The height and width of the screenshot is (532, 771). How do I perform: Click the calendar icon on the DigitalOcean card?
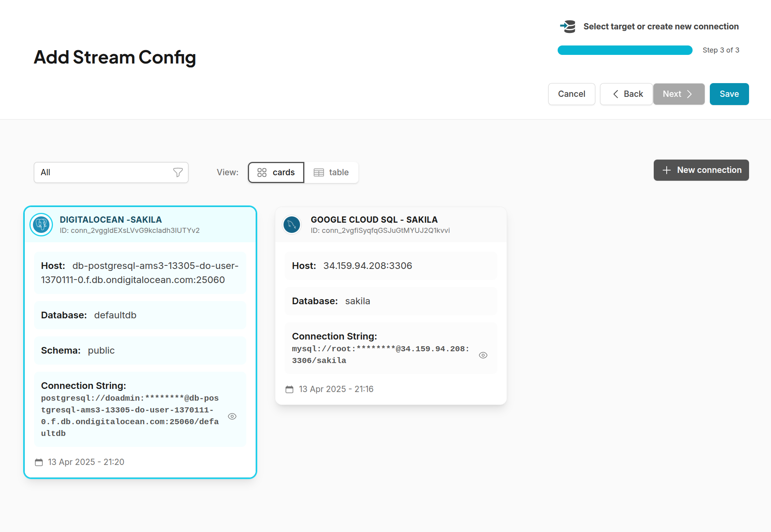click(38, 462)
